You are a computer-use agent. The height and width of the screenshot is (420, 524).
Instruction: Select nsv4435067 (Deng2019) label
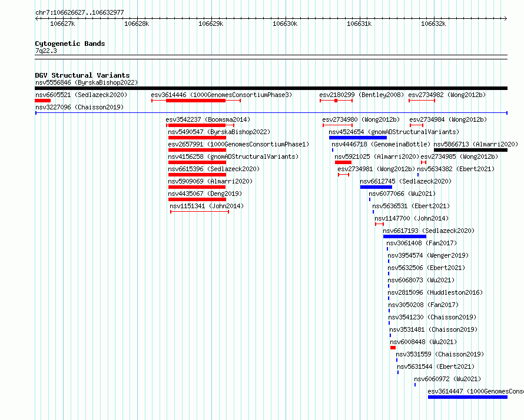(204, 194)
